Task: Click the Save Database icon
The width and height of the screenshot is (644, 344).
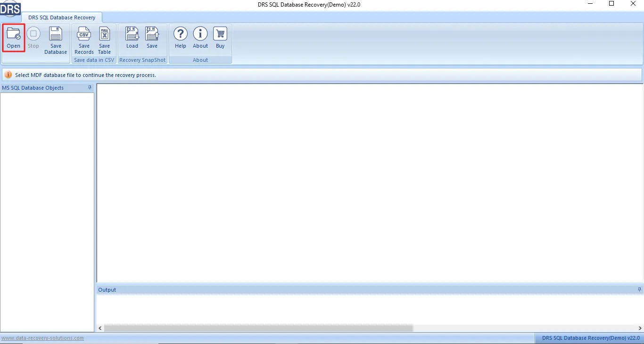Action: tap(56, 40)
